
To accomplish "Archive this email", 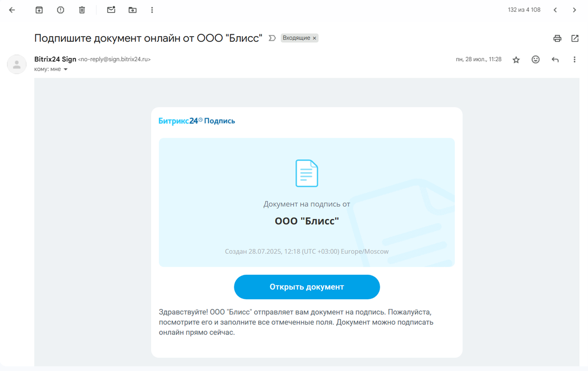I will click(x=39, y=10).
